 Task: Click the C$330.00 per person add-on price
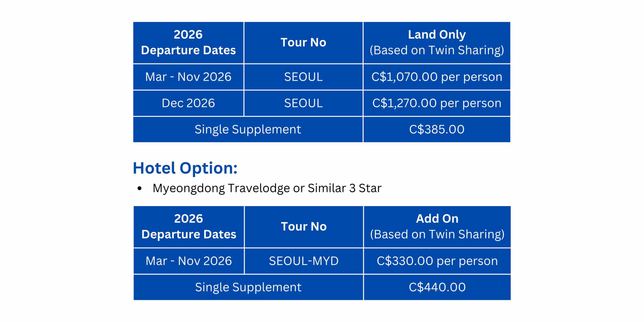(x=437, y=261)
